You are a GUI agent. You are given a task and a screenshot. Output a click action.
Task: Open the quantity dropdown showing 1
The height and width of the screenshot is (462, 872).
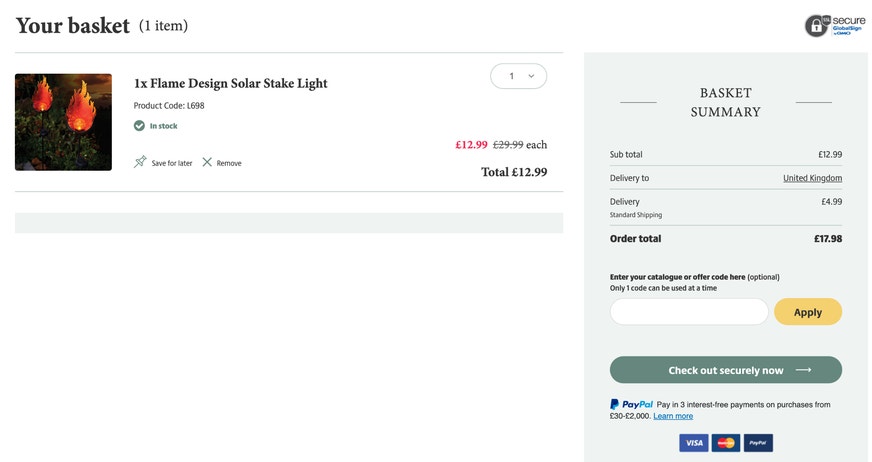[x=518, y=76]
